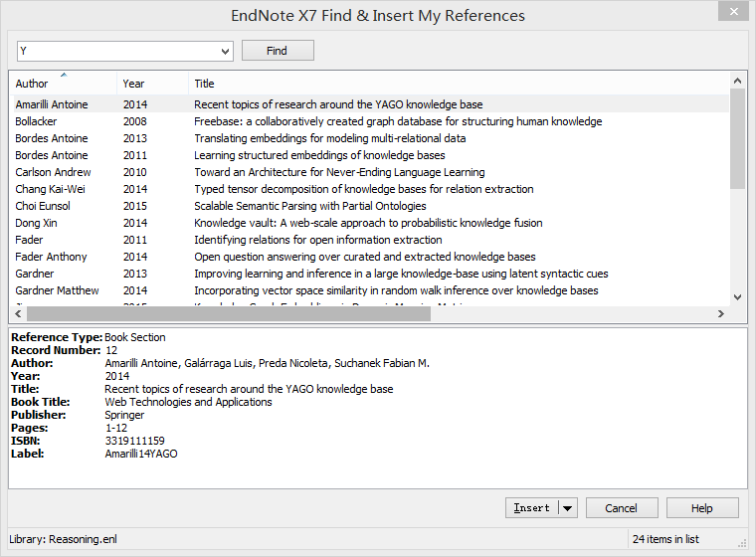
Task: Select the Amarilli Antoine 2014 YAGO reference
Action: coord(369,104)
